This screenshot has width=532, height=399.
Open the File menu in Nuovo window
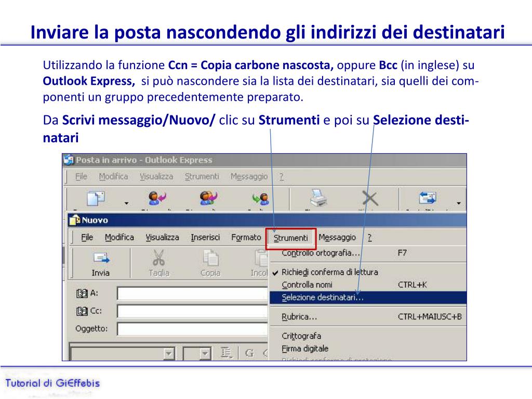[x=87, y=237]
